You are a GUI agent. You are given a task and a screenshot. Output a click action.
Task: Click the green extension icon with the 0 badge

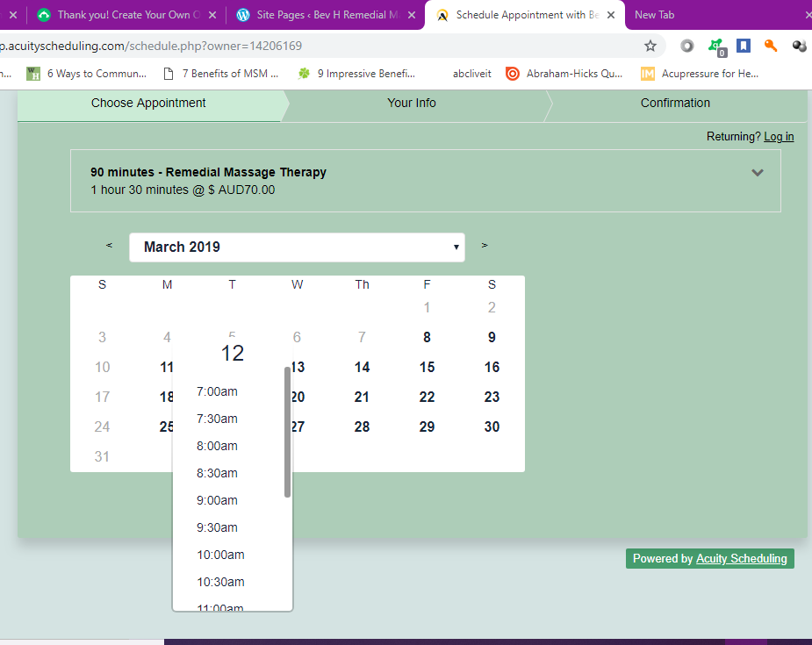[x=716, y=47]
